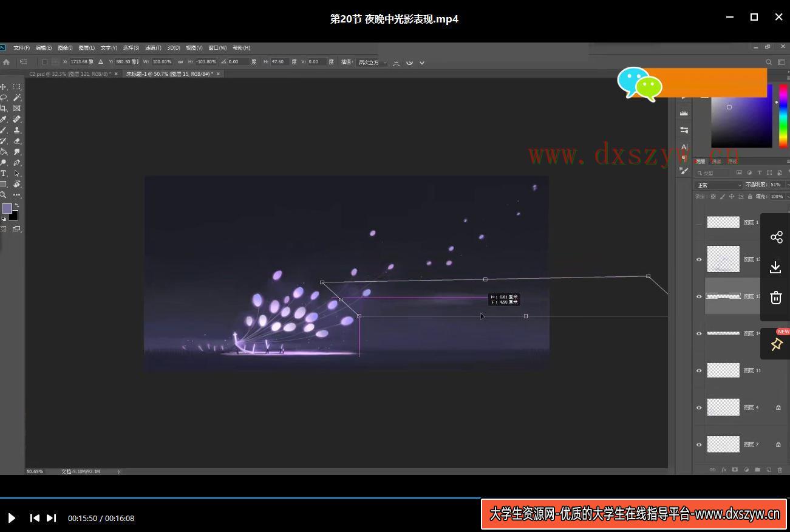The width and height of the screenshot is (790, 532).
Task: Click the pin button marked NEW
Action: [776, 344]
